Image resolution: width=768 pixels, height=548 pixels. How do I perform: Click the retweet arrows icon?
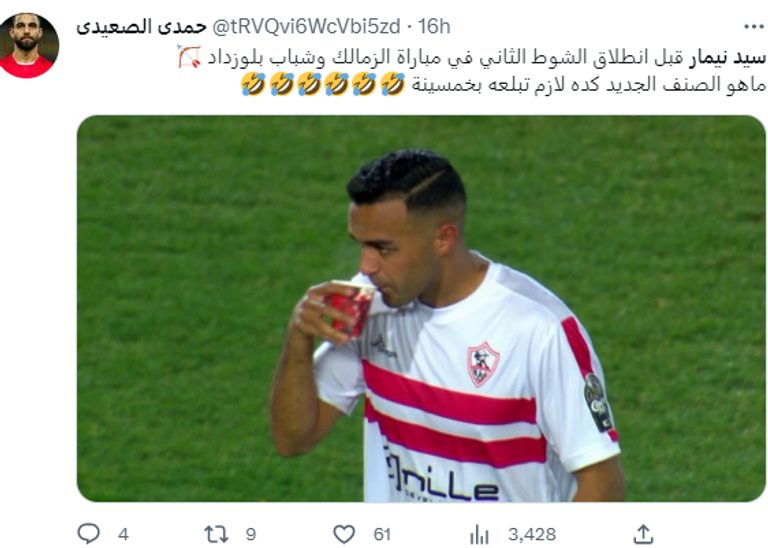[x=216, y=534]
